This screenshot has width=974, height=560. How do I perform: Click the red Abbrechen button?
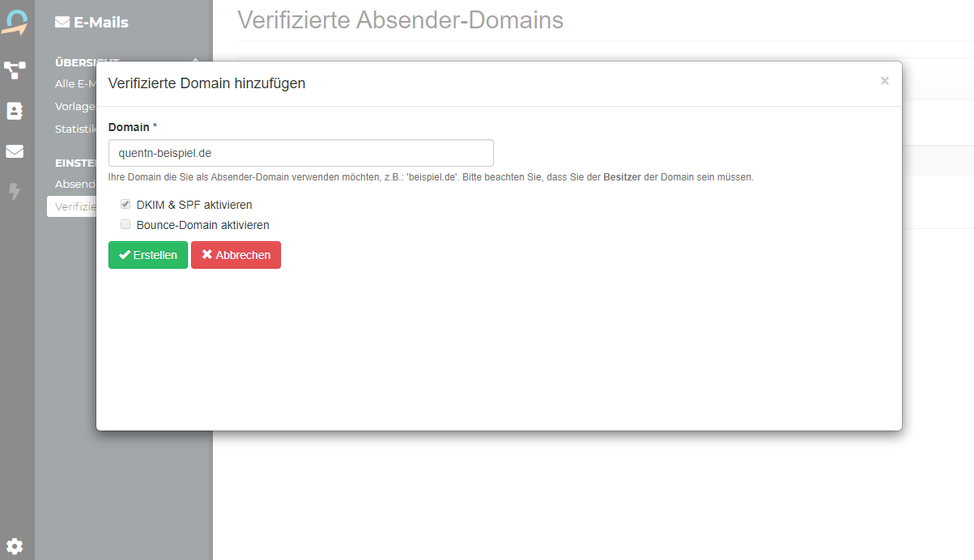pyautogui.click(x=236, y=255)
